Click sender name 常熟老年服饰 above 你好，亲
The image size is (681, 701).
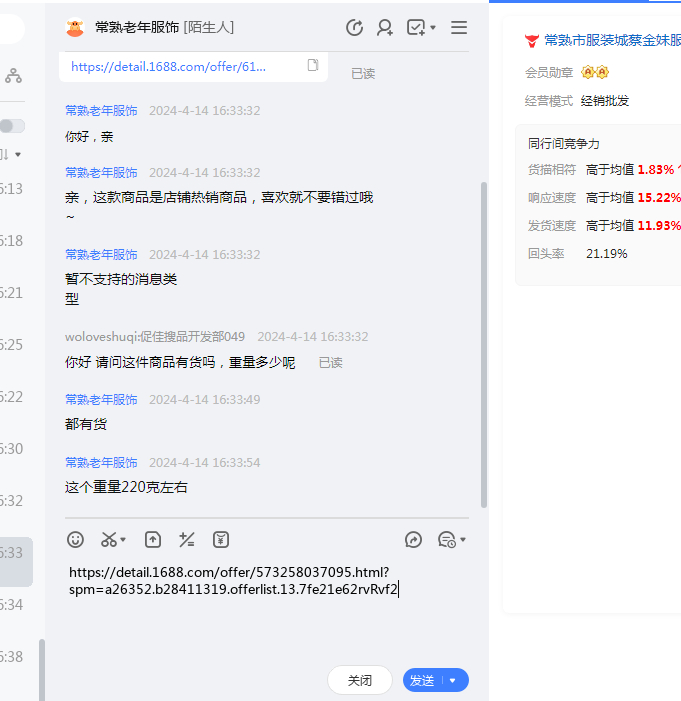101,111
